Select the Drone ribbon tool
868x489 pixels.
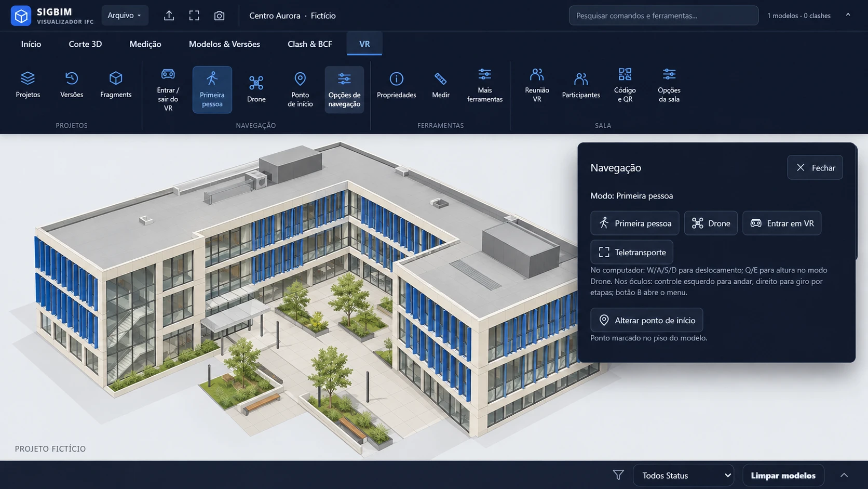256,89
